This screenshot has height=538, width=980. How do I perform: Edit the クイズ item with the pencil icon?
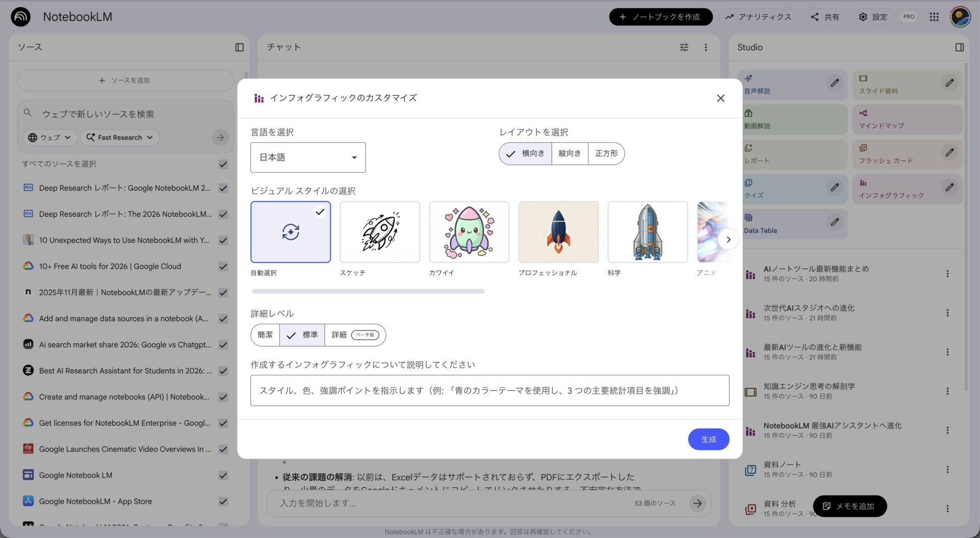[835, 188]
